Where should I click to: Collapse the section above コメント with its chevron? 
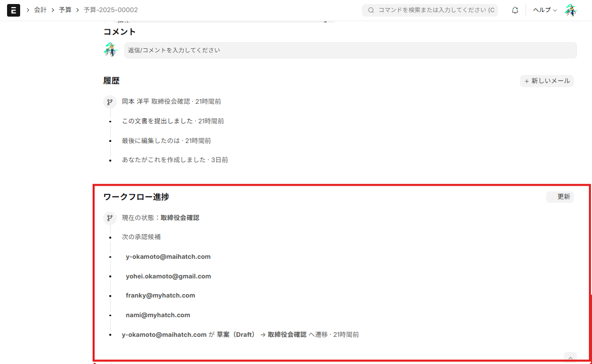tap(325, 22)
